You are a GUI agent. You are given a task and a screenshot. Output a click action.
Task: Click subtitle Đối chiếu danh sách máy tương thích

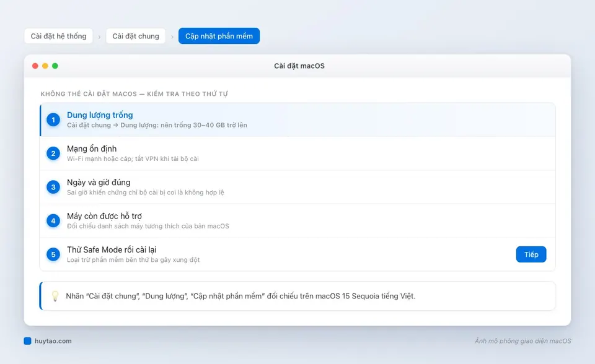[148, 226]
